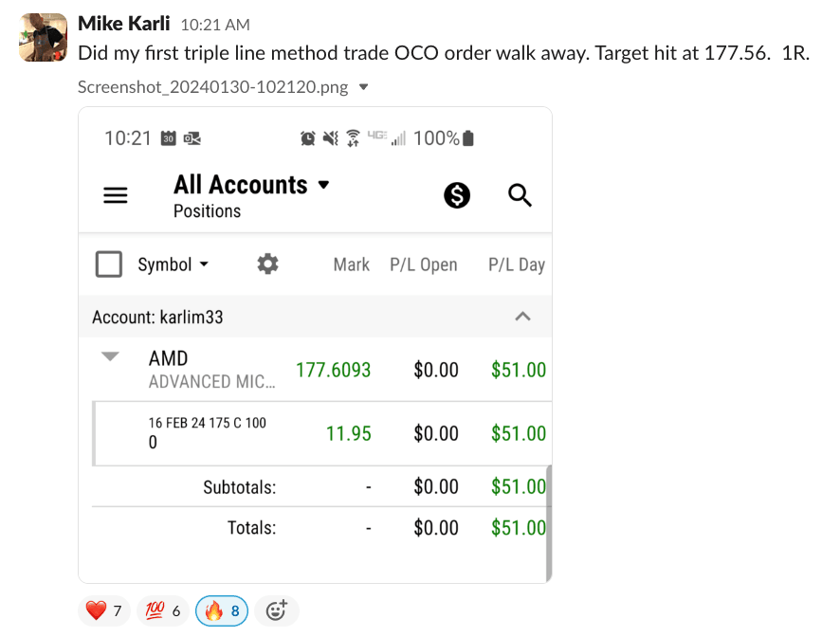Open the hamburger menu icon
Image resolution: width=840 pixels, height=637 pixels.
click(x=115, y=195)
